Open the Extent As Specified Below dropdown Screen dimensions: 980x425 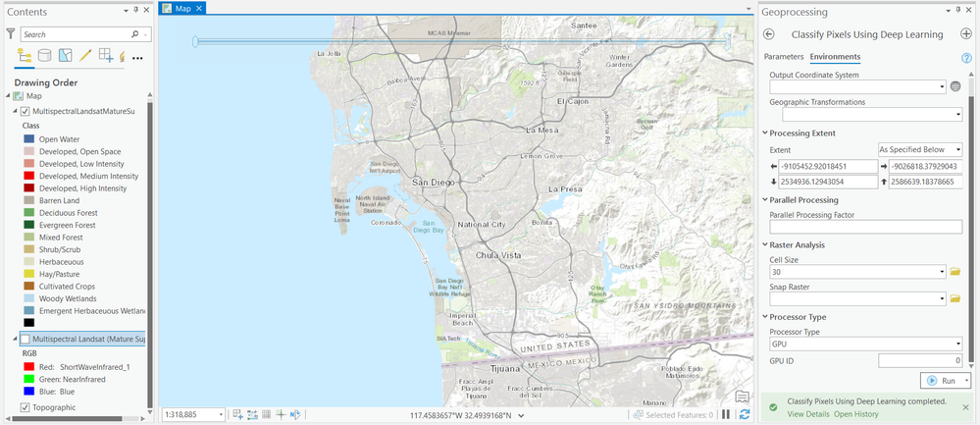(920, 149)
